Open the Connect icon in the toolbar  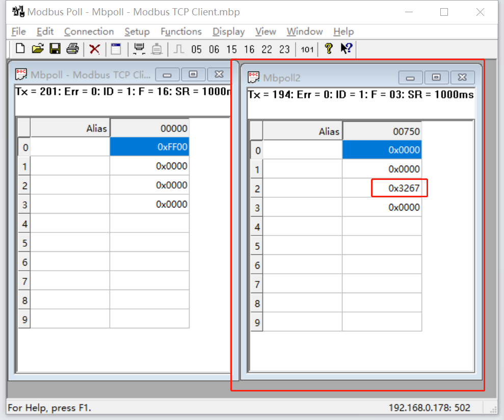138,49
